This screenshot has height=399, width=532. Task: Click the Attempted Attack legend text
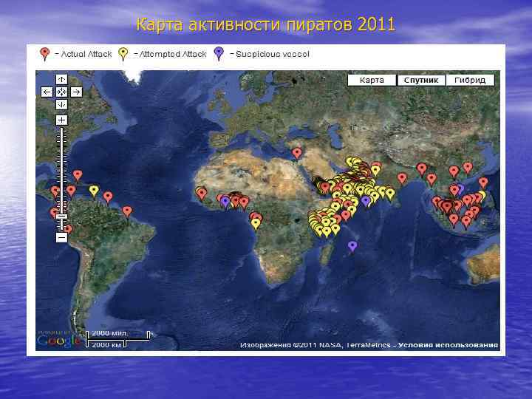(x=173, y=54)
